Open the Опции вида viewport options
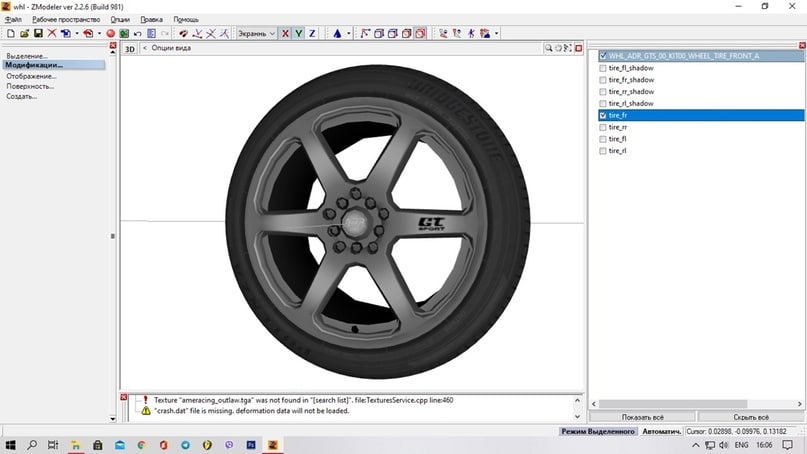 (x=171, y=48)
